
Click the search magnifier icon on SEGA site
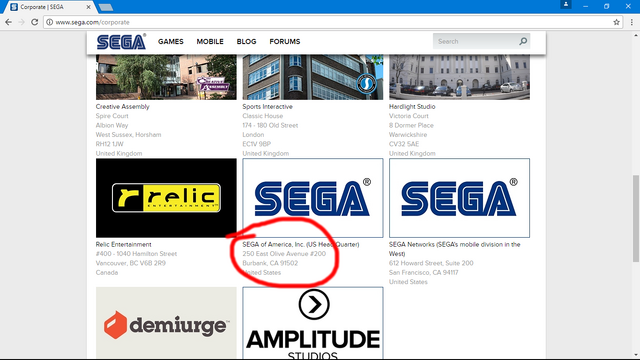(x=523, y=41)
